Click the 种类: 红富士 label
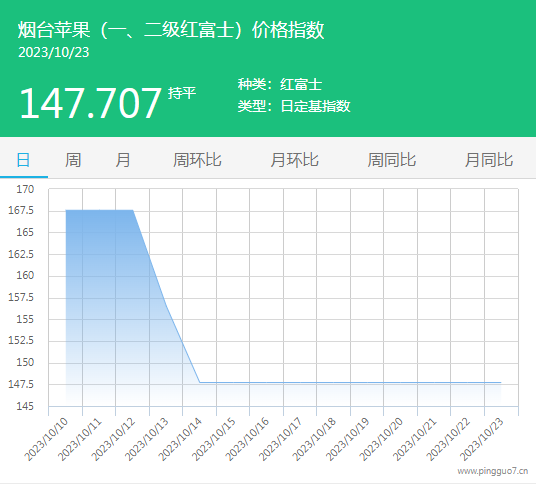Screen dimensions: 536x484 point(280,84)
